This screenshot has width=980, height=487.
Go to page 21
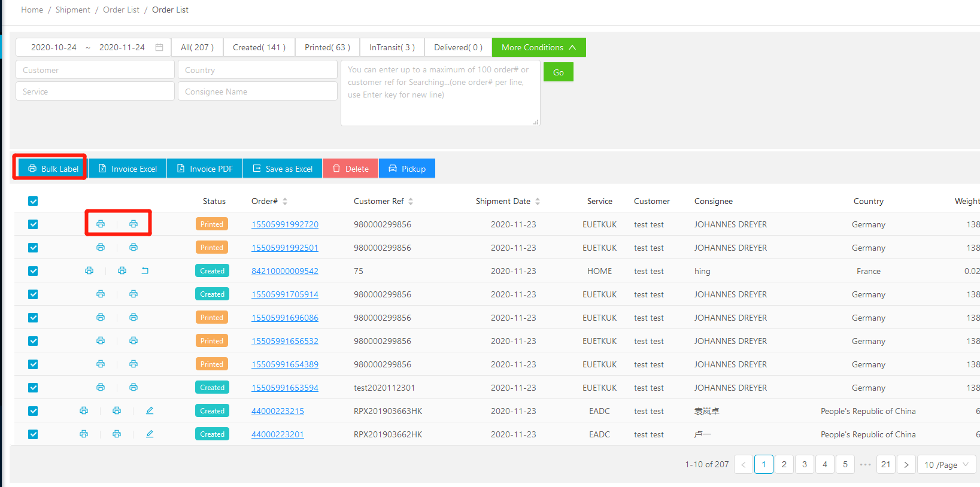(886, 464)
